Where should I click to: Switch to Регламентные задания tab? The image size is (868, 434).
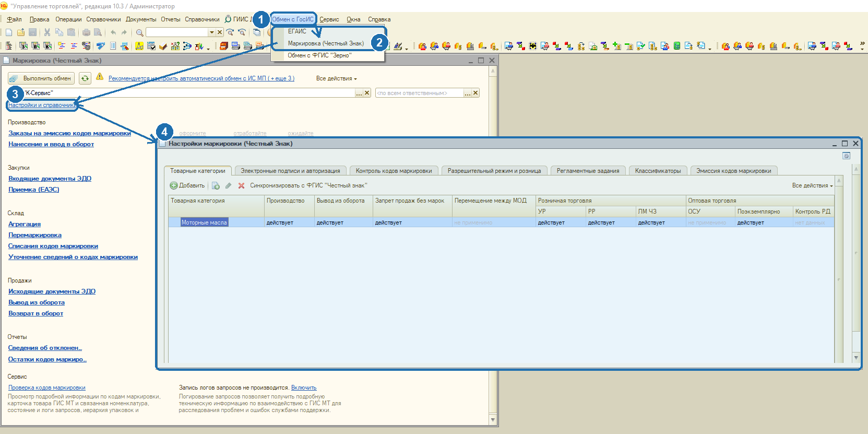tap(588, 171)
